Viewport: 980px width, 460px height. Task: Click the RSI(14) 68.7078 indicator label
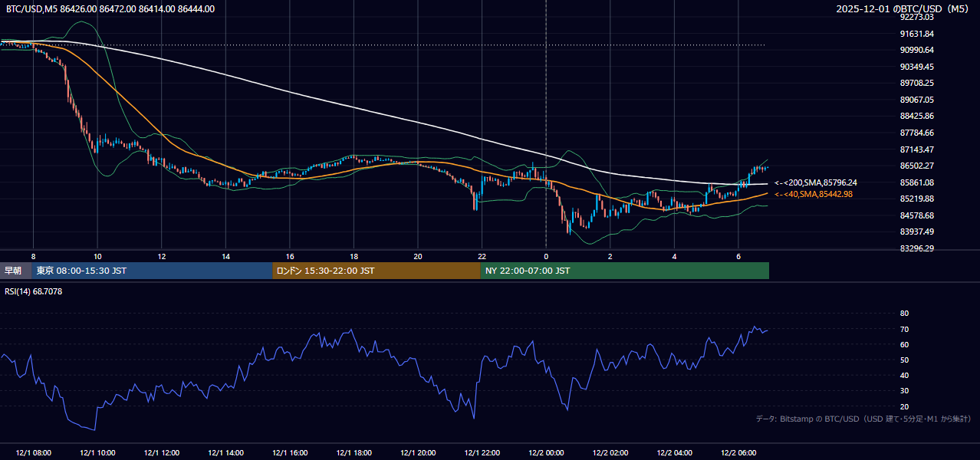[35, 291]
